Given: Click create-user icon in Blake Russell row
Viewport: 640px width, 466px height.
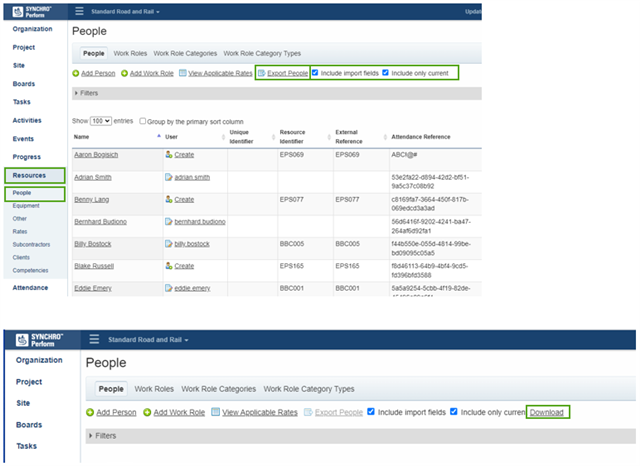Looking at the screenshot, I should (169, 266).
